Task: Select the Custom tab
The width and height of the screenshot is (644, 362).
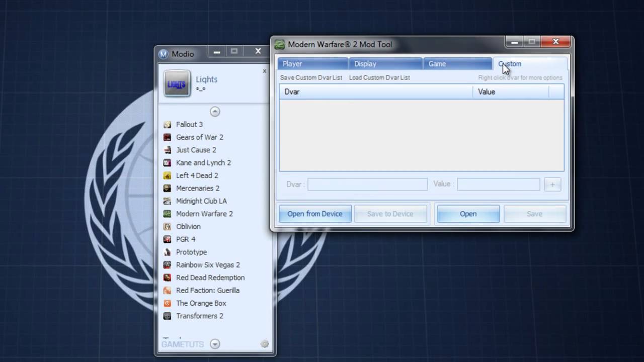Action: [530, 64]
